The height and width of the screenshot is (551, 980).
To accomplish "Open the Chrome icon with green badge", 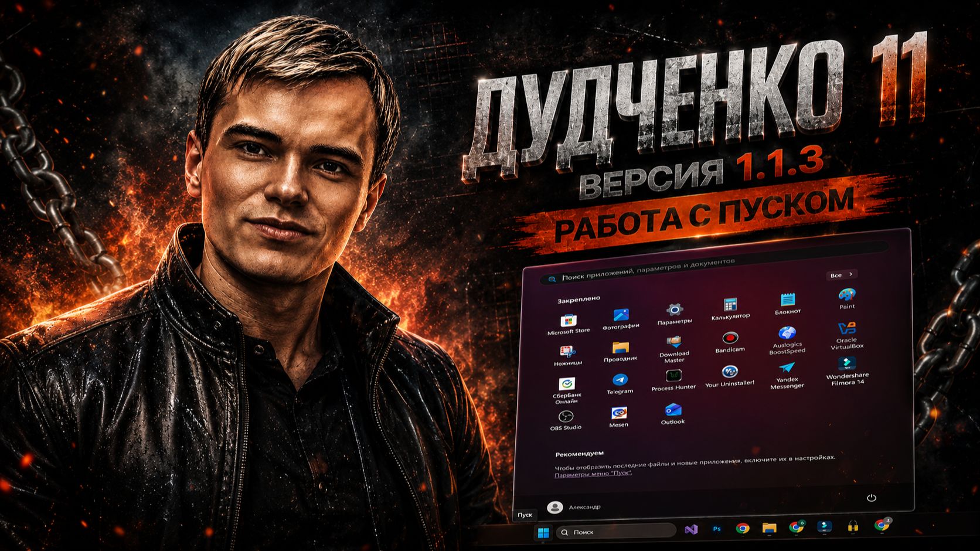I will 797,527.
